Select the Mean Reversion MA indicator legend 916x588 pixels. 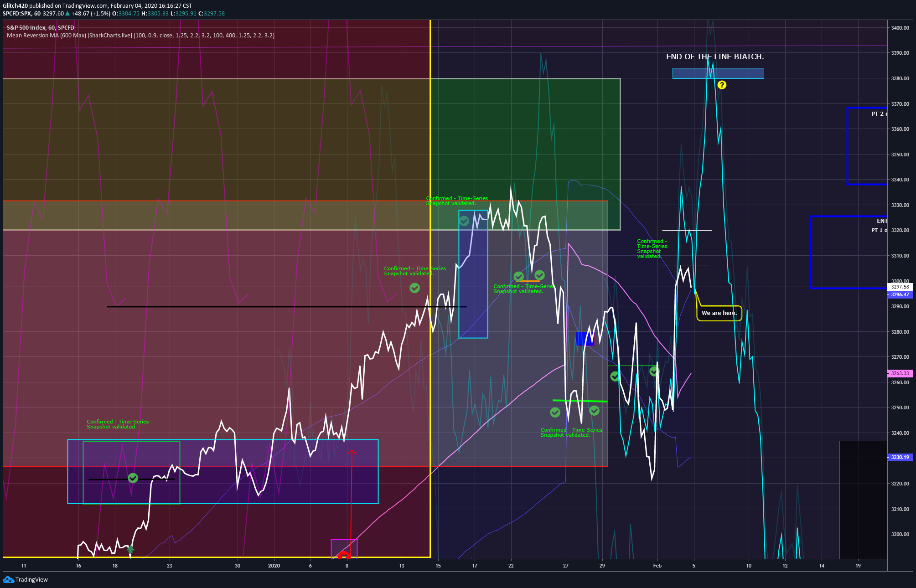click(x=140, y=36)
